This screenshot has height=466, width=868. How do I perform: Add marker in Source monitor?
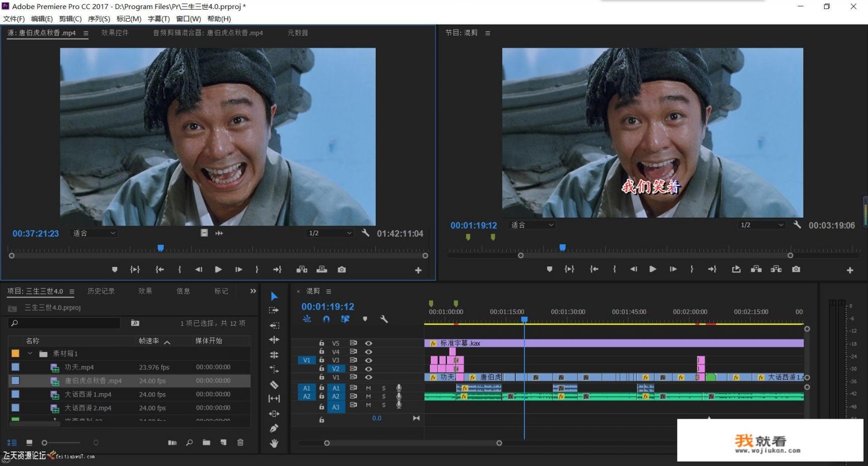coord(115,270)
